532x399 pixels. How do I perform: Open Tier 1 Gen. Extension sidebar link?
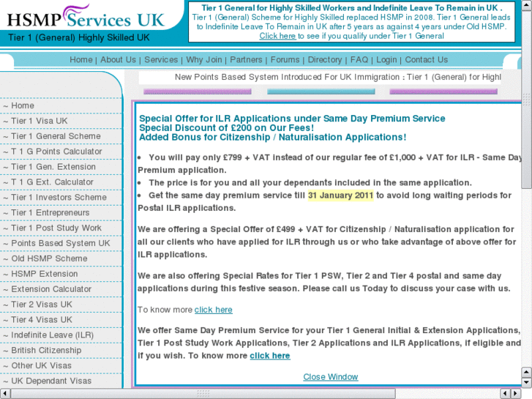[53, 167]
